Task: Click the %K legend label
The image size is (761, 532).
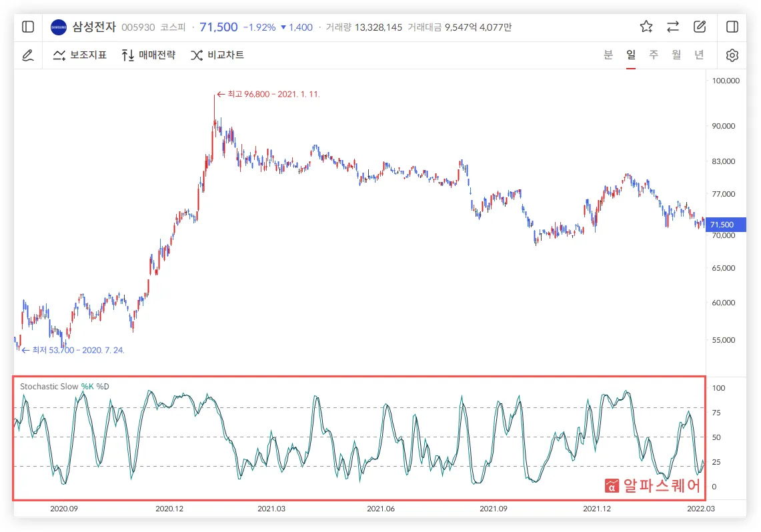Action: [x=87, y=387]
